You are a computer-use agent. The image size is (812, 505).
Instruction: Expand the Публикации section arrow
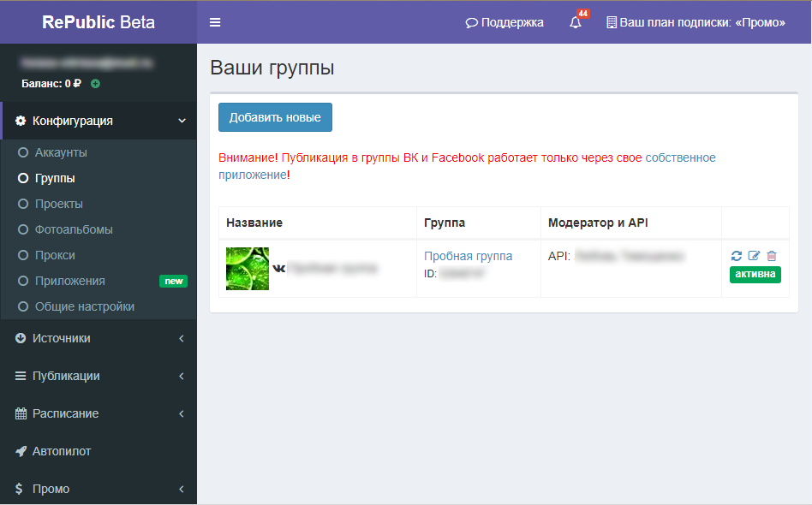coord(182,376)
